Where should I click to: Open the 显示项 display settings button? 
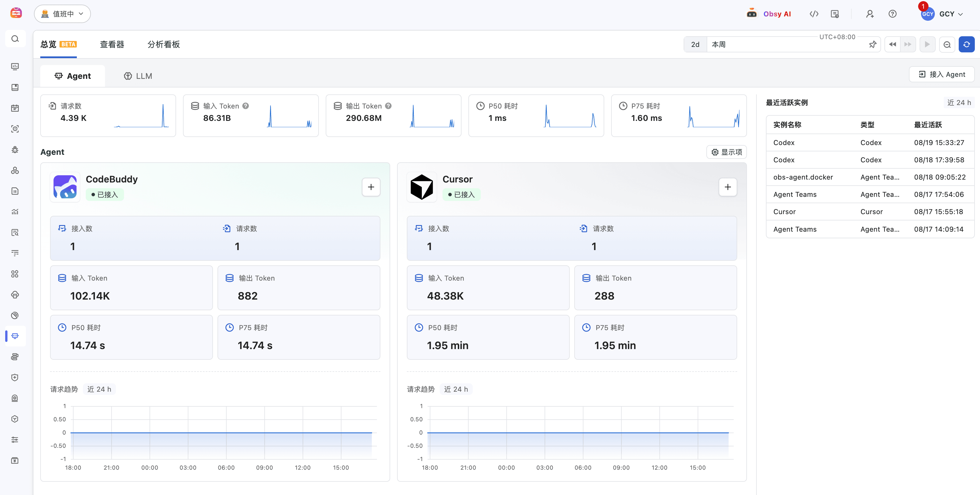point(727,152)
